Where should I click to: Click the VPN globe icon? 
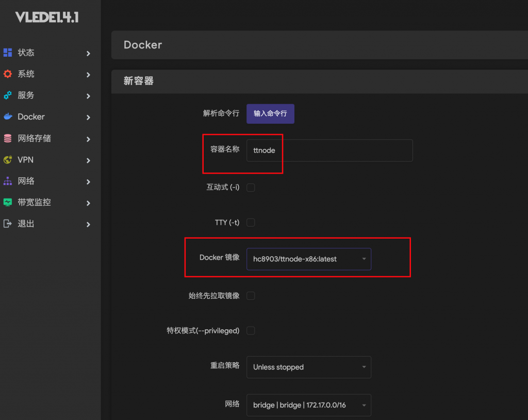pos(8,160)
